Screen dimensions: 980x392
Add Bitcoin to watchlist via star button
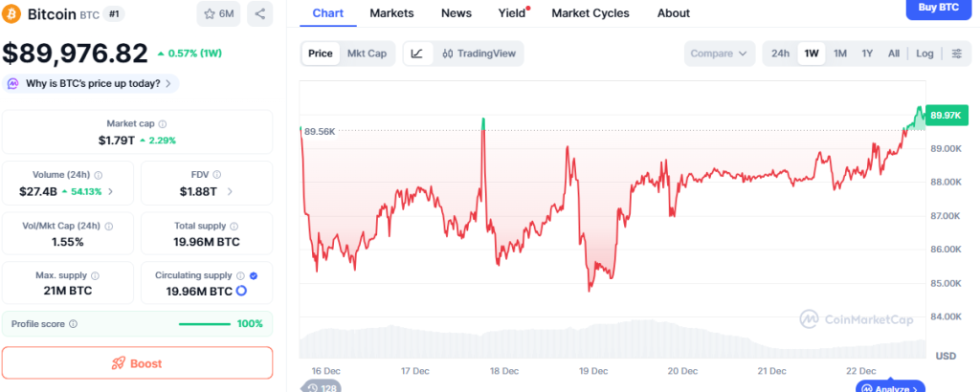pyautogui.click(x=218, y=14)
